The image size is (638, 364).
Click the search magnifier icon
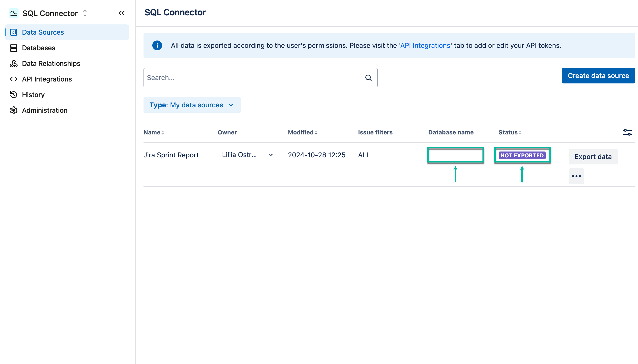(368, 78)
